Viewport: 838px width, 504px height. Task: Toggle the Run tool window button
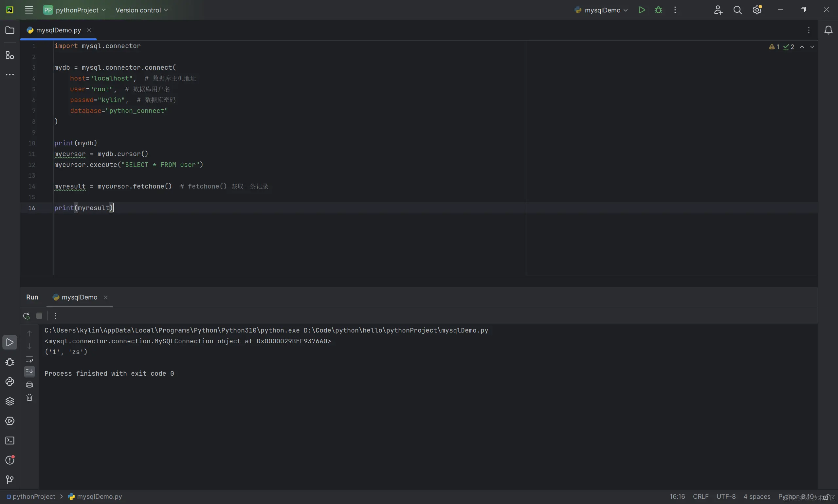(10, 342)
